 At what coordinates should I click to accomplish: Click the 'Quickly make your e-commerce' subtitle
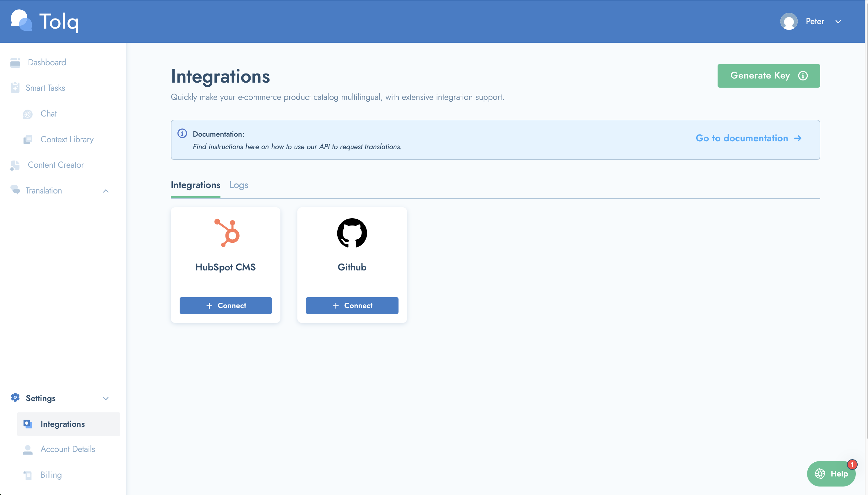(x=337, y=97)
